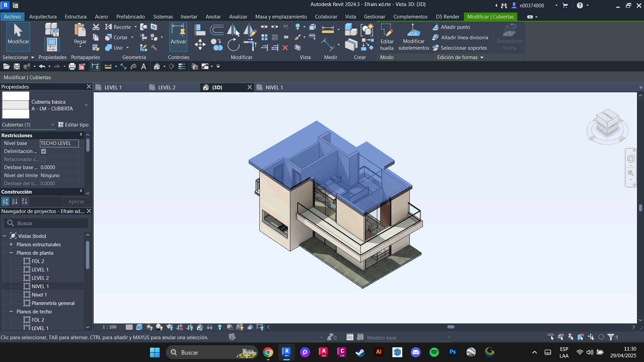This screenshot has width=644, height=362.
Task: Choose the Align tool icon
Action: pos(200,30)
